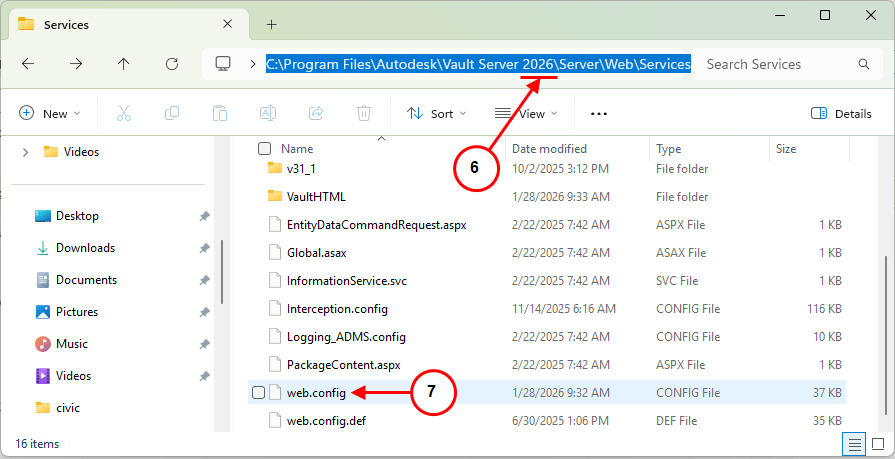Image resolution: width=895 pixels, height=459 pixels.
Task: Select InformationService.svc file
Action: click(347, 280)
